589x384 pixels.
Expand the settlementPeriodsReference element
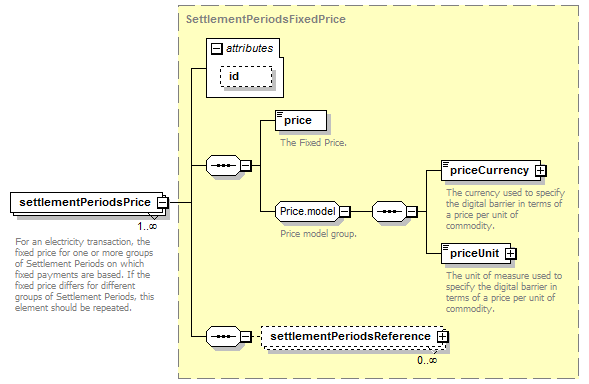click(x=443, y=336)
